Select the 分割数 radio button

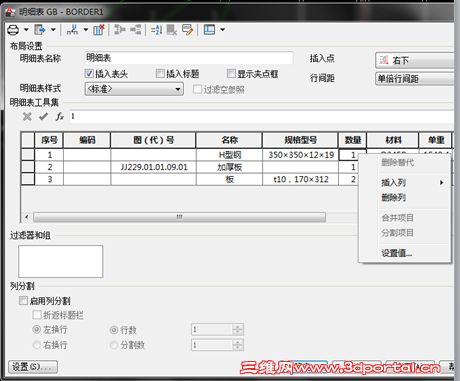(114, 345)
